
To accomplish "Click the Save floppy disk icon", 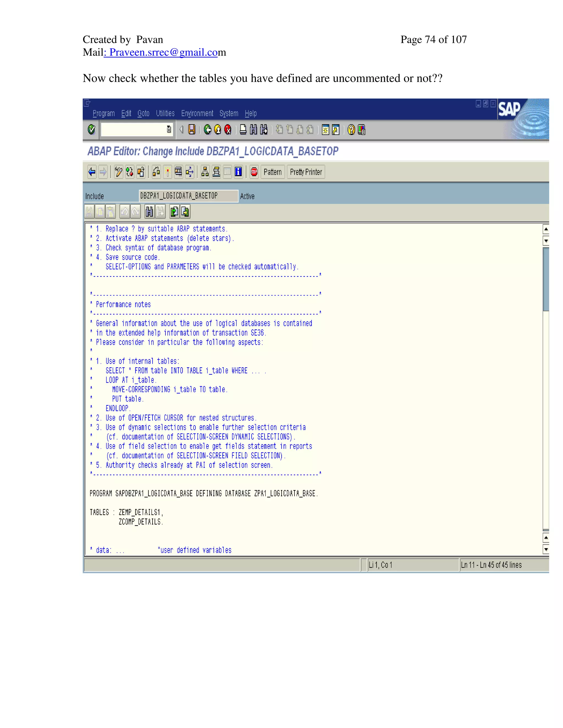I will 192,130.
